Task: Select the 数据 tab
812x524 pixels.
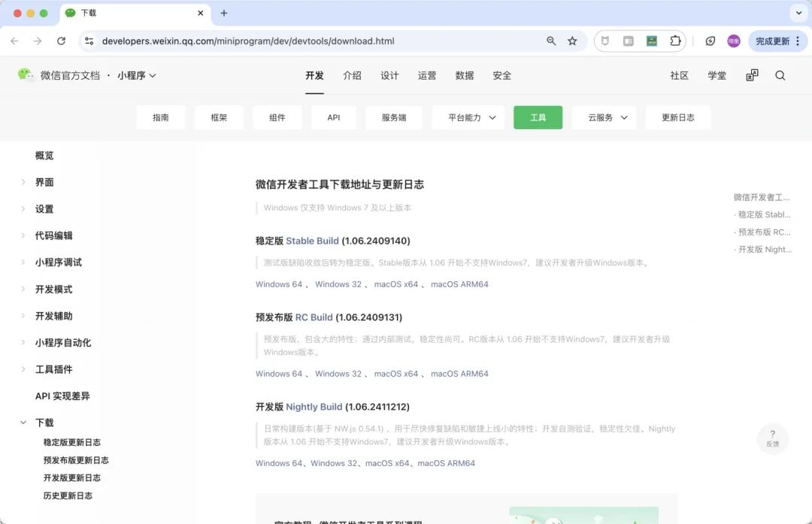Action: 465,76
